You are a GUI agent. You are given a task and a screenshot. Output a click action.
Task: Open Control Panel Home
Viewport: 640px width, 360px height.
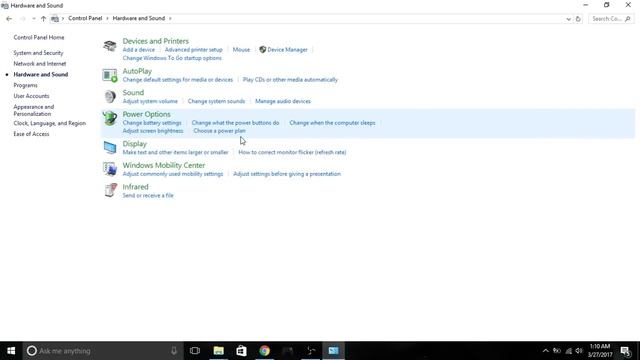coord(39,38)
